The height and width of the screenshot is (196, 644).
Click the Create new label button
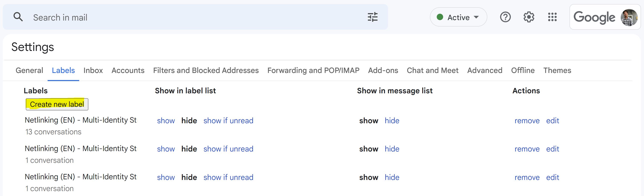57,104
